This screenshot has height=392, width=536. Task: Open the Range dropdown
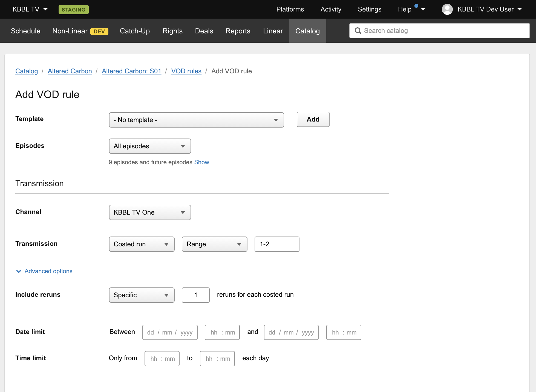214,244
